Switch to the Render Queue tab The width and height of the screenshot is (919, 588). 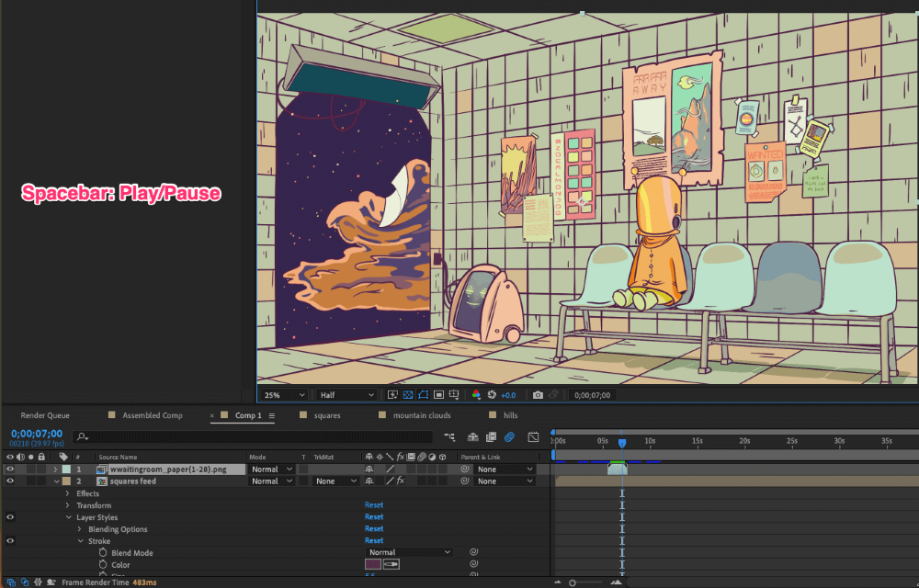[45, 415]
